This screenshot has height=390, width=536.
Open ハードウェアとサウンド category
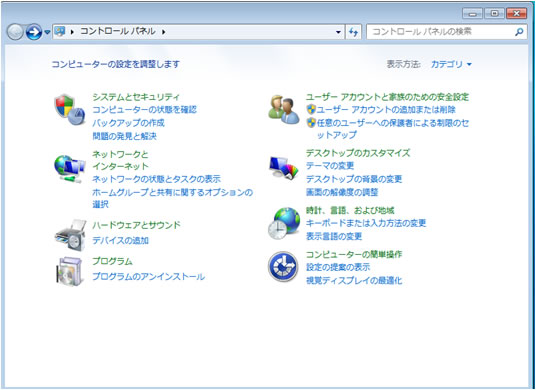[136, 225]
